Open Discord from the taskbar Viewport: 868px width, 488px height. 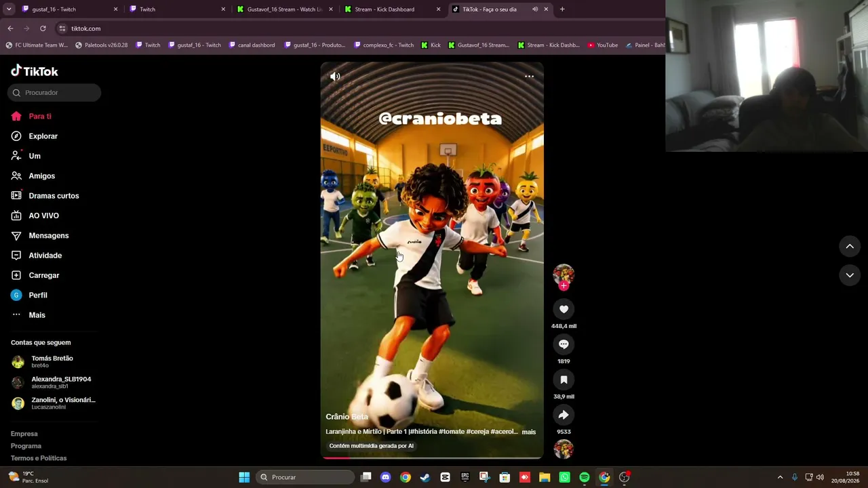click(386, 477)
